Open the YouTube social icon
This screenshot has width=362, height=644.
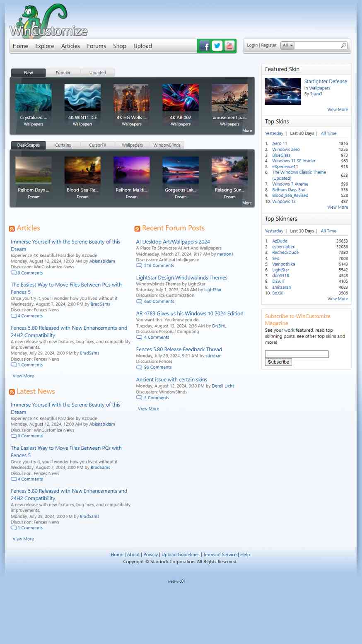[229, 46]
